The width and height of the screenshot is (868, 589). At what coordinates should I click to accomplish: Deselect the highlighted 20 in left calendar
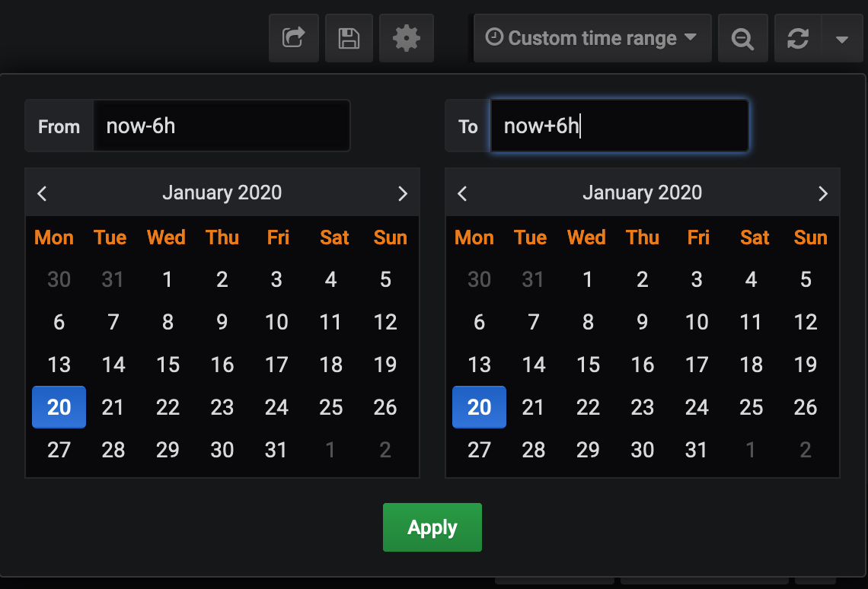(x=59, y=407)
